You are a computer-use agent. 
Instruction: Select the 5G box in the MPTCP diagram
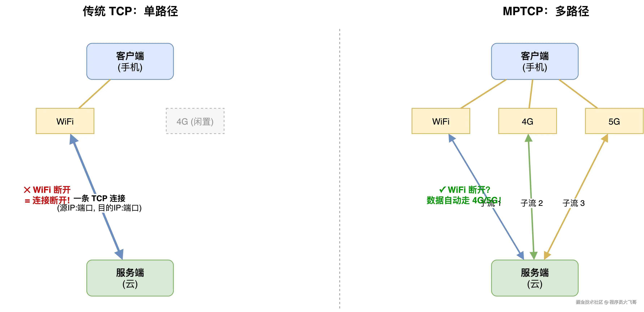coord(614,121)
